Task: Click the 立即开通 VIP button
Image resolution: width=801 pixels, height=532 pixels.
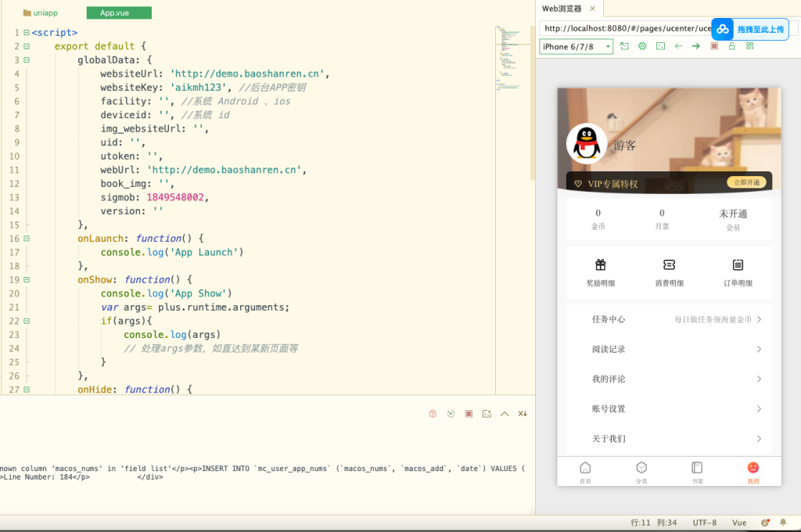Action: click(746, 182)
